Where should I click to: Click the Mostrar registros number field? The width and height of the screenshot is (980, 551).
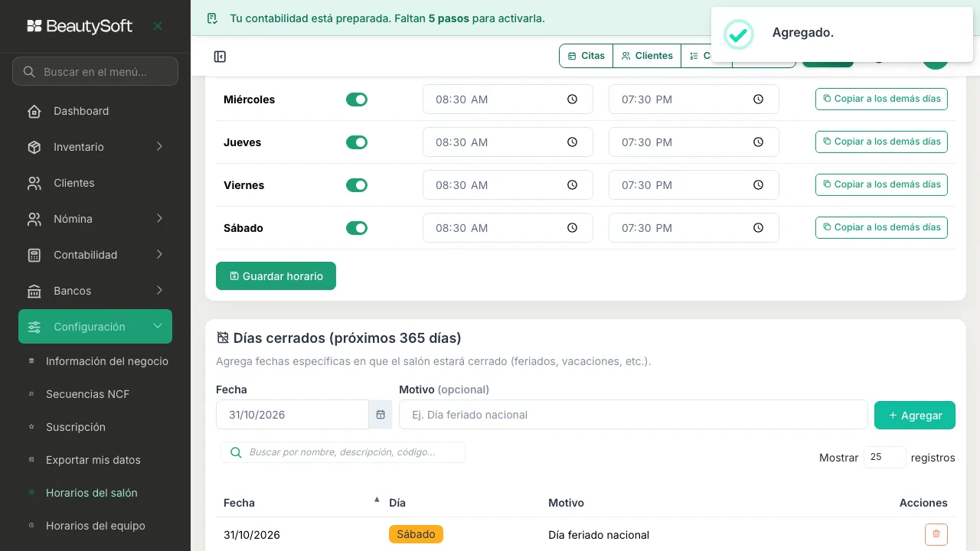tap(884, 457)
